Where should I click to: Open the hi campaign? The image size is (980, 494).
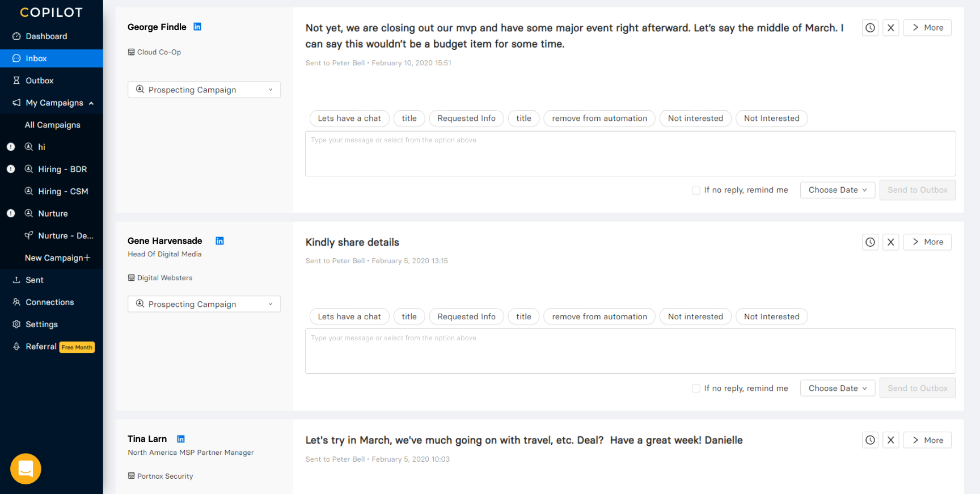coord(41,147)
